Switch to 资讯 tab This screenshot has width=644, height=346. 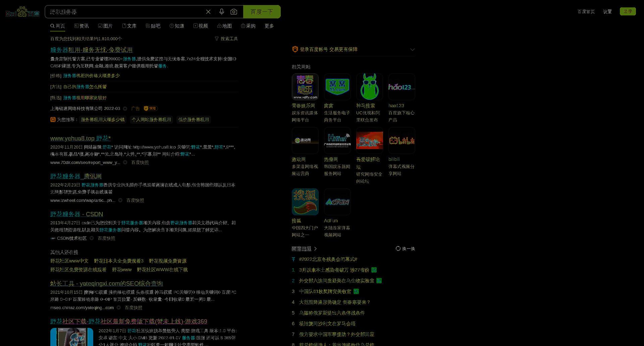(82, 26)
